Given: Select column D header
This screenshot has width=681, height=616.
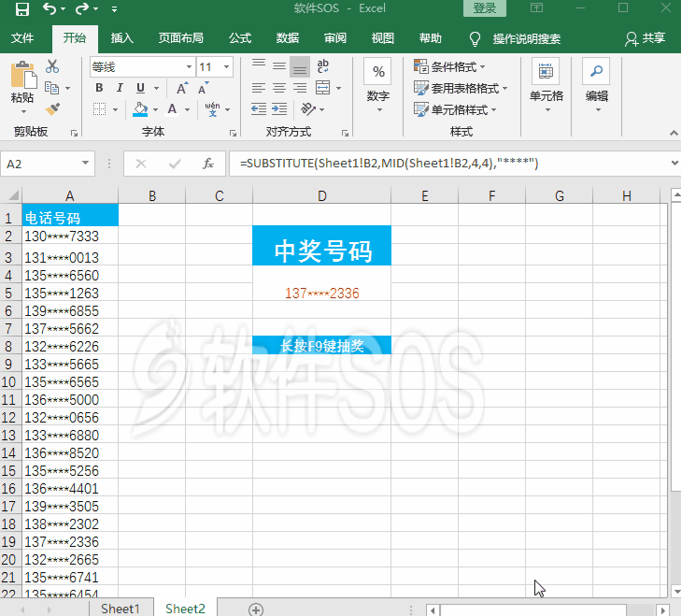Looking at the screenshot, I should (x=322, y=195).
